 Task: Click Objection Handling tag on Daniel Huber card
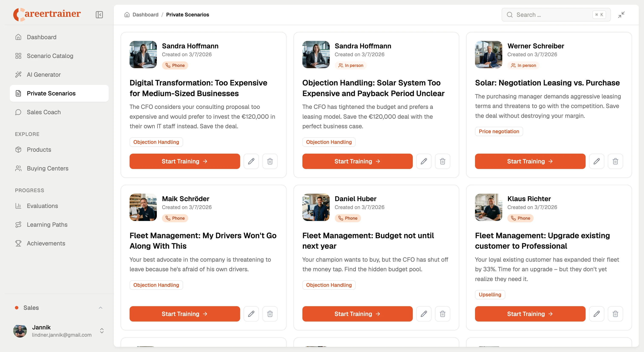pyautogui.click(x=329, y=285)
